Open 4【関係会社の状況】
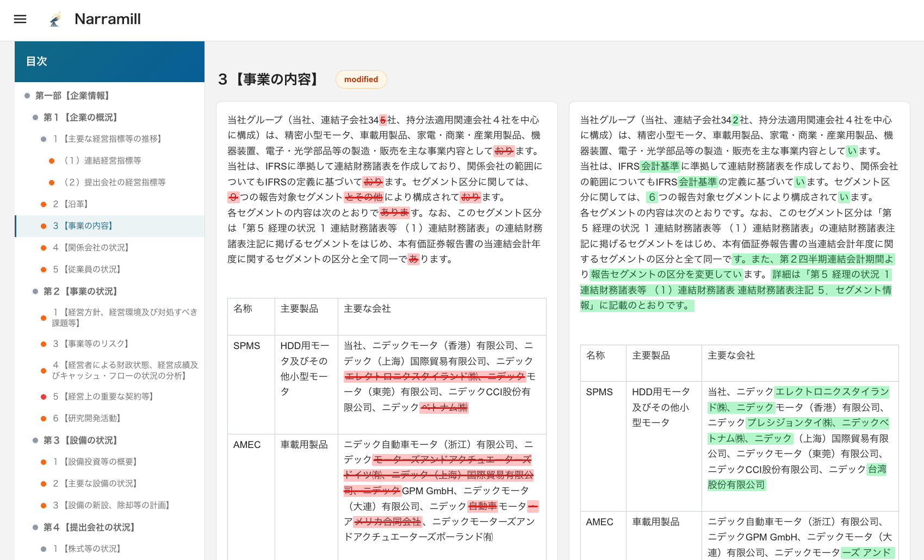Image resolution: width=924 pixels, height=560 pixels. (x=91, y=248)
